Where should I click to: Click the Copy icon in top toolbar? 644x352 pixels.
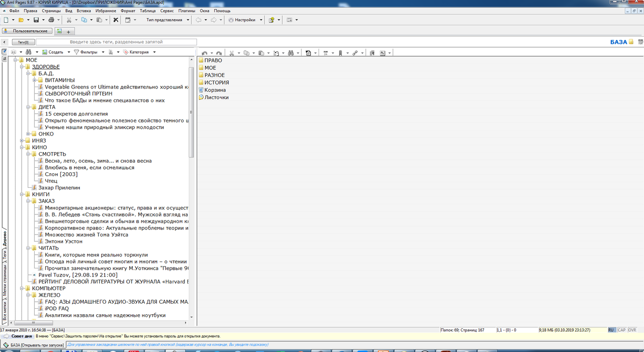pyautogui.click(x=84, y=20)
